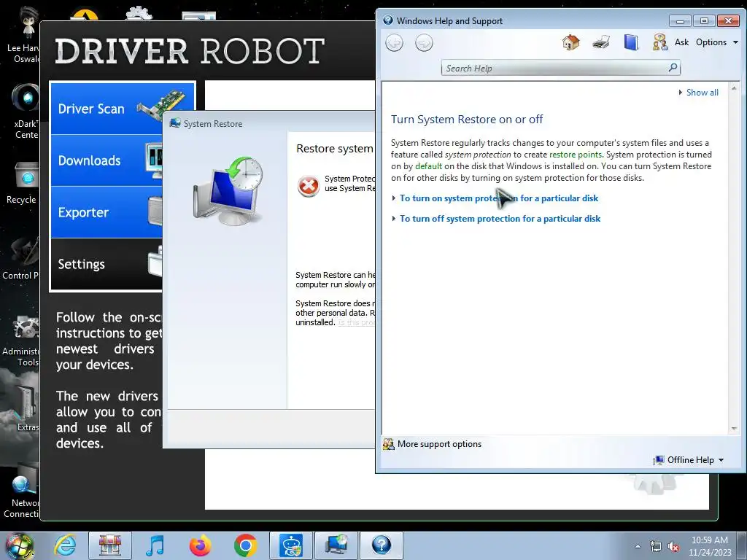Image resolution: width=747 pixels, height=560 pixels.
Task: Maximize the Windows Help and Support window
Action: (x=704, y=21)
